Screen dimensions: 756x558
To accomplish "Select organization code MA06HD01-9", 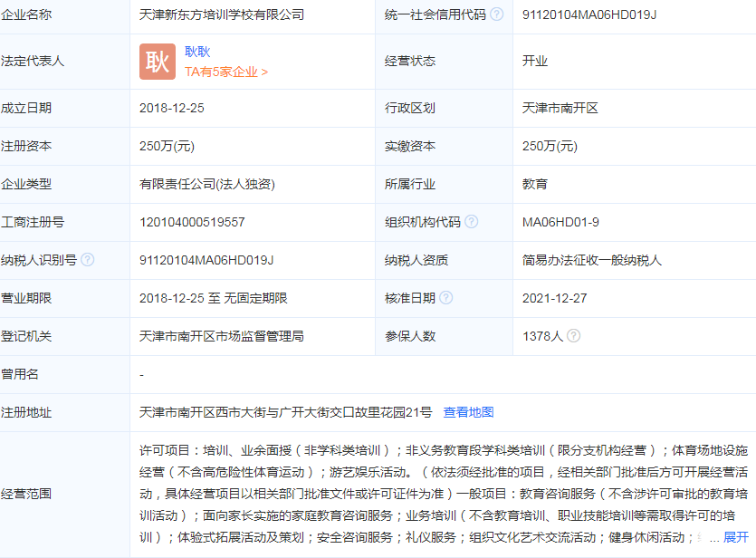I will [x=560, y=222].
